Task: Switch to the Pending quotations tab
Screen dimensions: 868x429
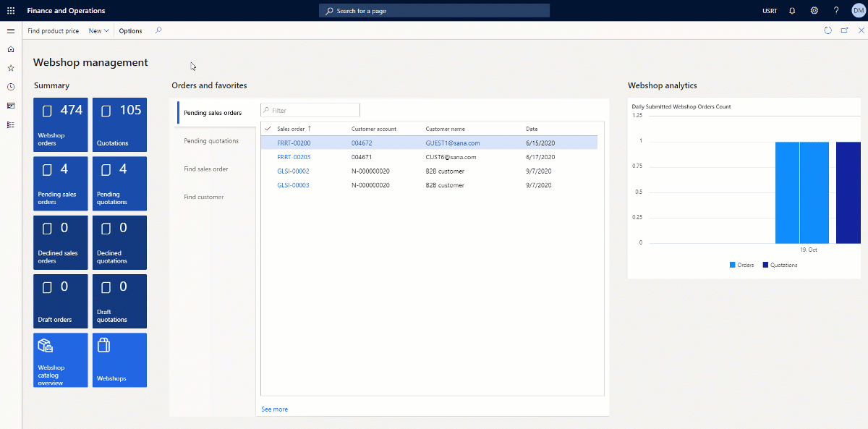Action: tap(211, 141)
